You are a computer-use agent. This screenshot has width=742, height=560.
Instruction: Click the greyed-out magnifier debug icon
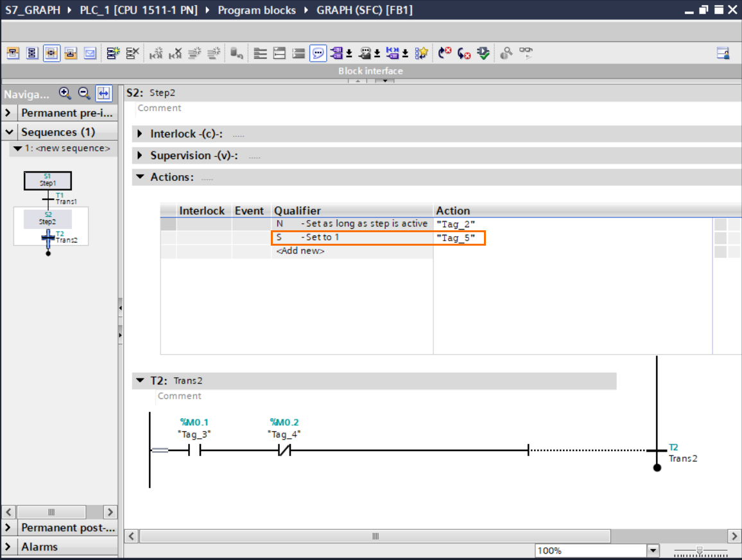click(506, 53)
